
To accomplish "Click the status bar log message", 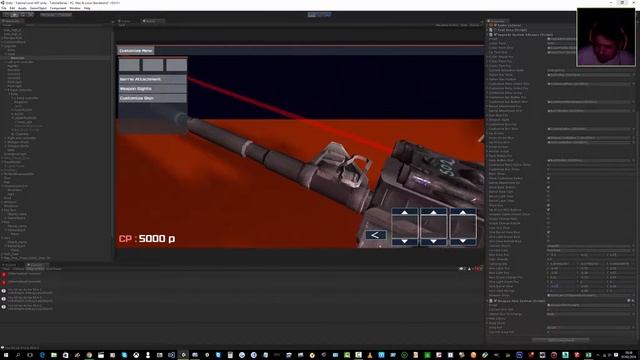I will (x=21, y=348).
